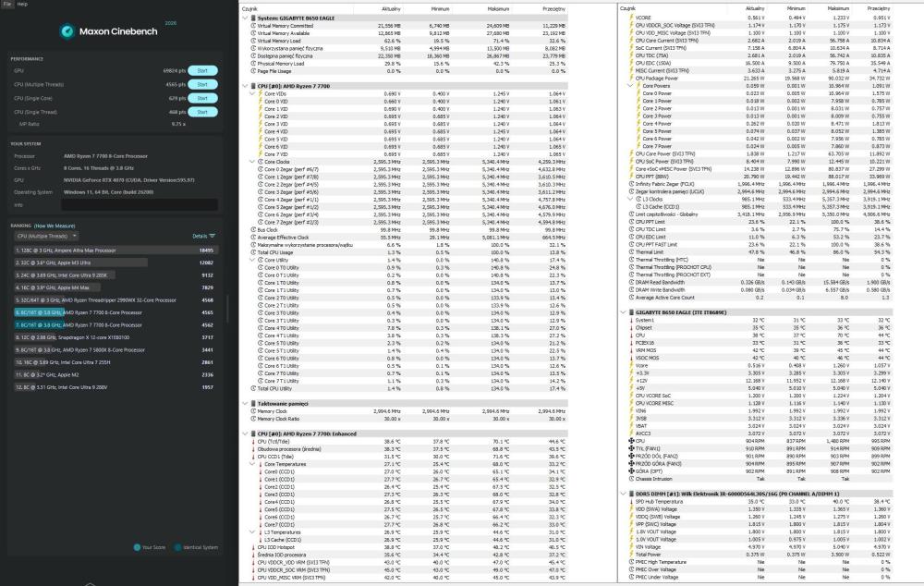Click the thermometer icon beside CPU (Tctl/Tdie)

(x=253, y=441)
